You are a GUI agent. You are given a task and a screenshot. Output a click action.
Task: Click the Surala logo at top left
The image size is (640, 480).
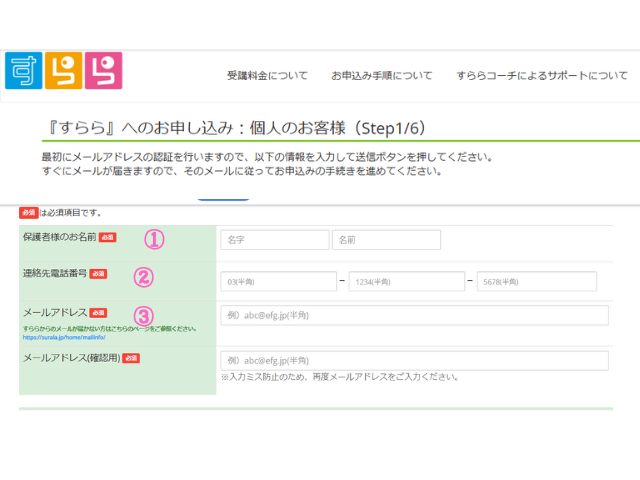tap(63, 70)
